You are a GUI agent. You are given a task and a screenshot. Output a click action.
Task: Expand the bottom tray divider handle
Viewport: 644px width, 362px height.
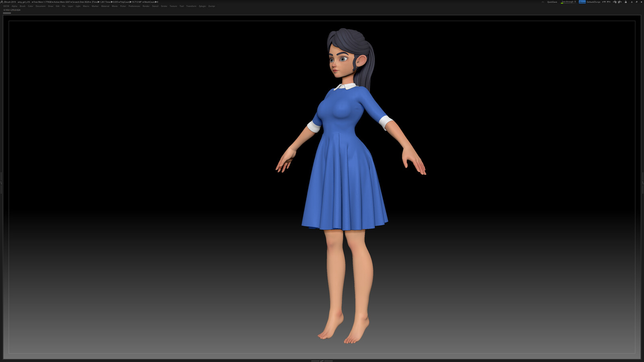click(322, 361)
